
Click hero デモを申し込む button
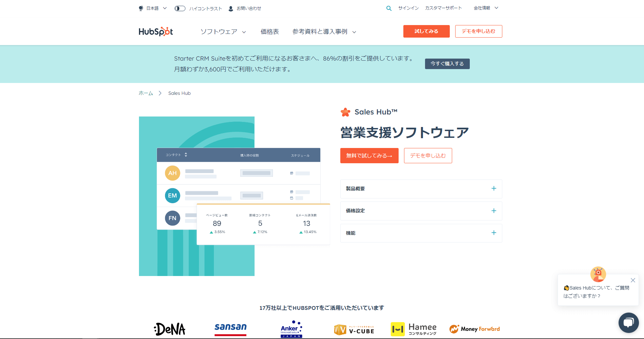pyautogui.click(x=428, y=155)
